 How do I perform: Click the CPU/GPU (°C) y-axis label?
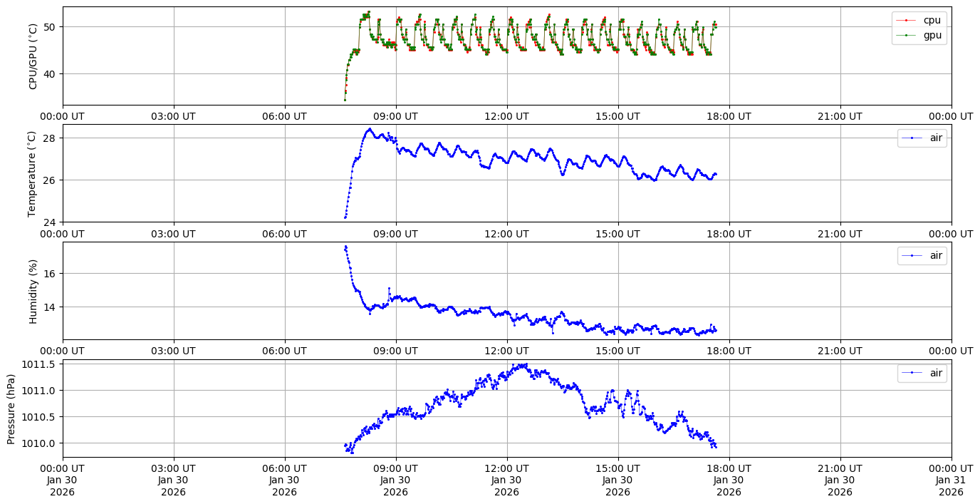click(33, 56)
